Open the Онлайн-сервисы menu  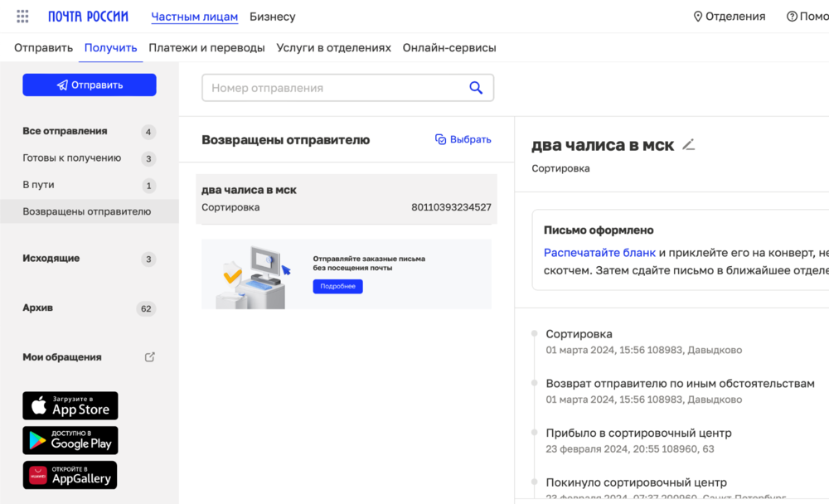[x=448, y=47]
